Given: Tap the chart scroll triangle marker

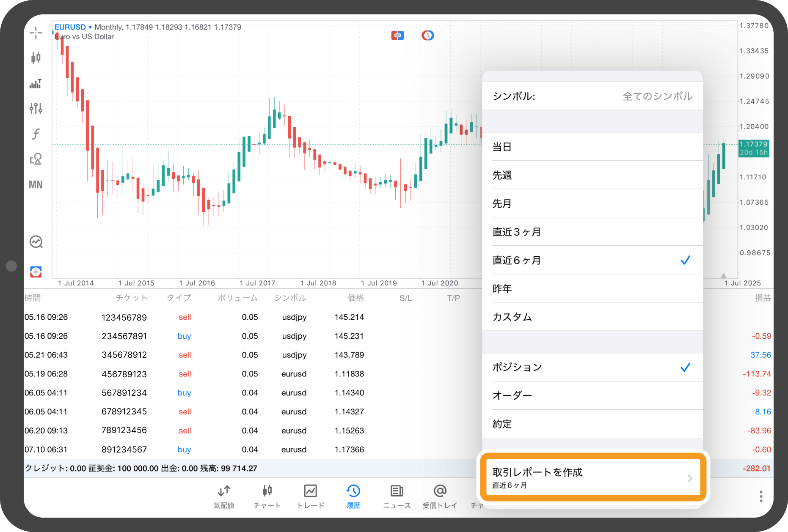Looking at the screenshot, I should 723,276.
